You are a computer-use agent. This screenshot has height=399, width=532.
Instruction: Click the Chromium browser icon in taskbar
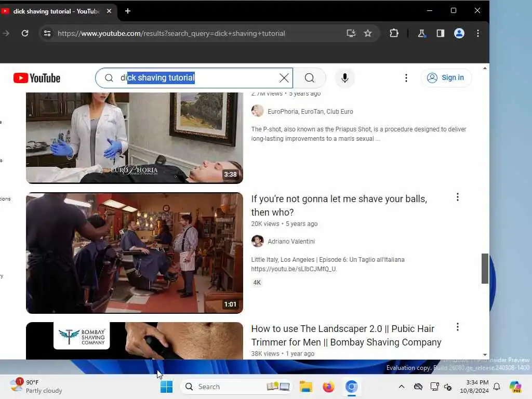coord(352,387)
